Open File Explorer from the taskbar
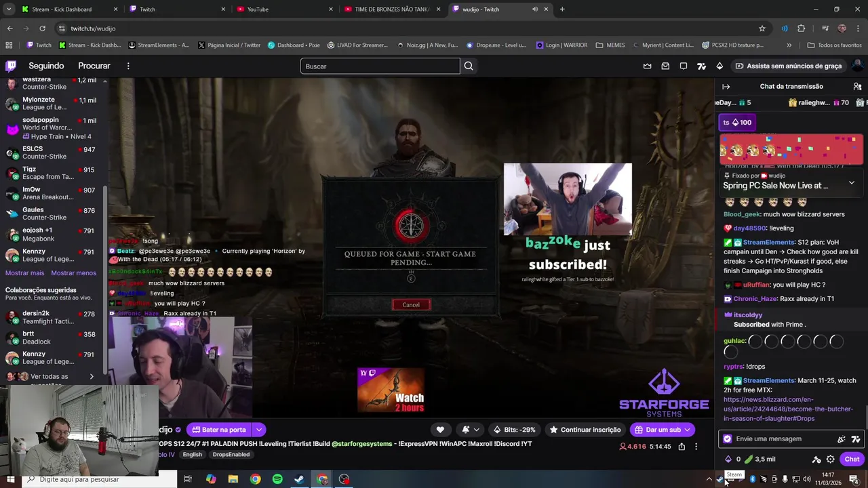868x488 pixels. pos(233,479)
